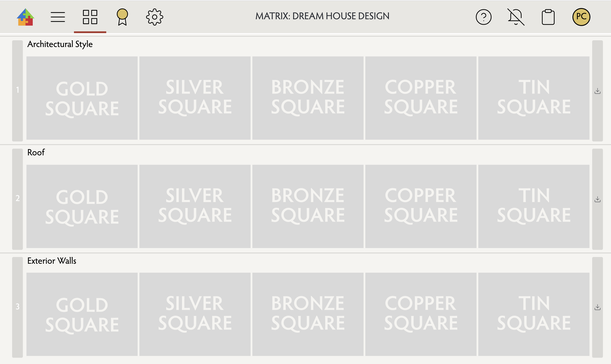Screen dimensions: 611x364
Task: Click row number 2 handle
Action: coord(17,198)
